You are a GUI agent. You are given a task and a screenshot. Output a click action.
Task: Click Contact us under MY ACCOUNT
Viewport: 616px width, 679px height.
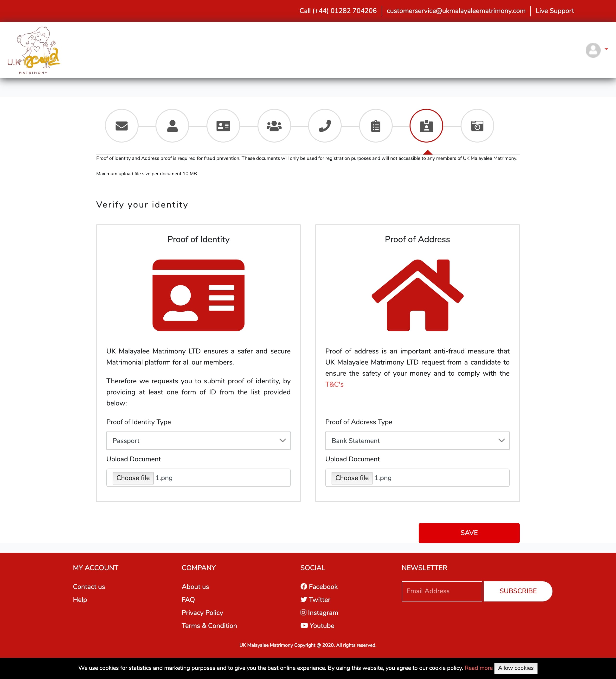89,586
